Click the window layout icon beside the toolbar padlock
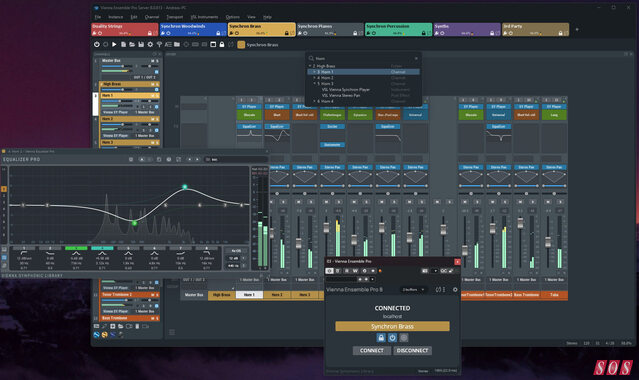Viewport: 639px width, 380px height. [213, 44]
